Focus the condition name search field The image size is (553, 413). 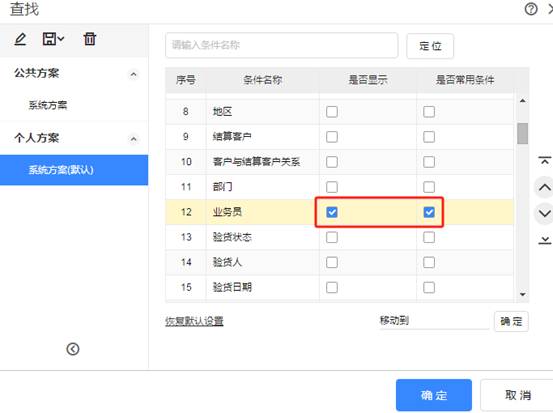pyautogui.click(x=281, y=45)
